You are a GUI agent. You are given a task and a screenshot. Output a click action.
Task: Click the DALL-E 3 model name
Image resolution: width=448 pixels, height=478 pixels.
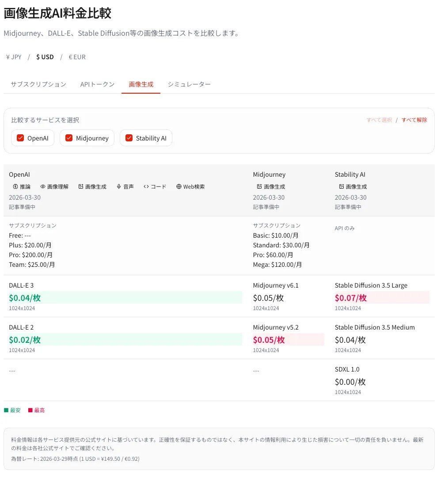[x=21, y=286]
